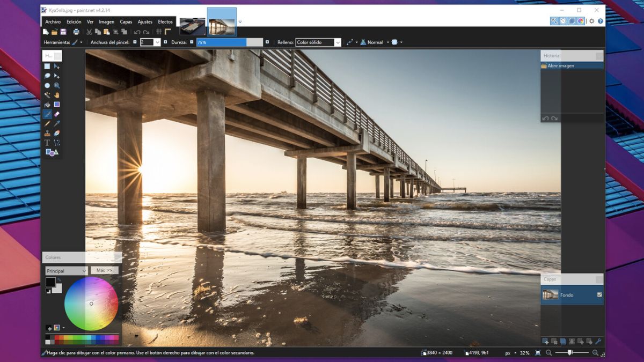Toggle the pixel grid view
Viewport: 644px width, 362px height.
pos(159,32)
